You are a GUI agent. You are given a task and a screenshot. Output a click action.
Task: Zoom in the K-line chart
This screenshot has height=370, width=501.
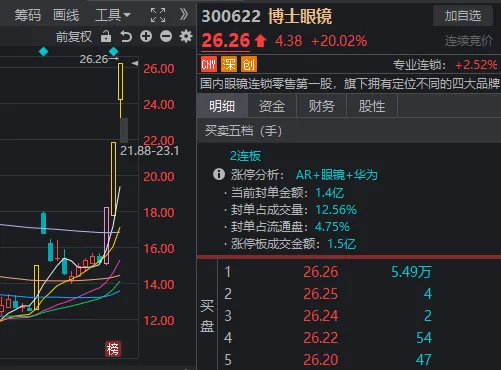click(x=146, y=36)
